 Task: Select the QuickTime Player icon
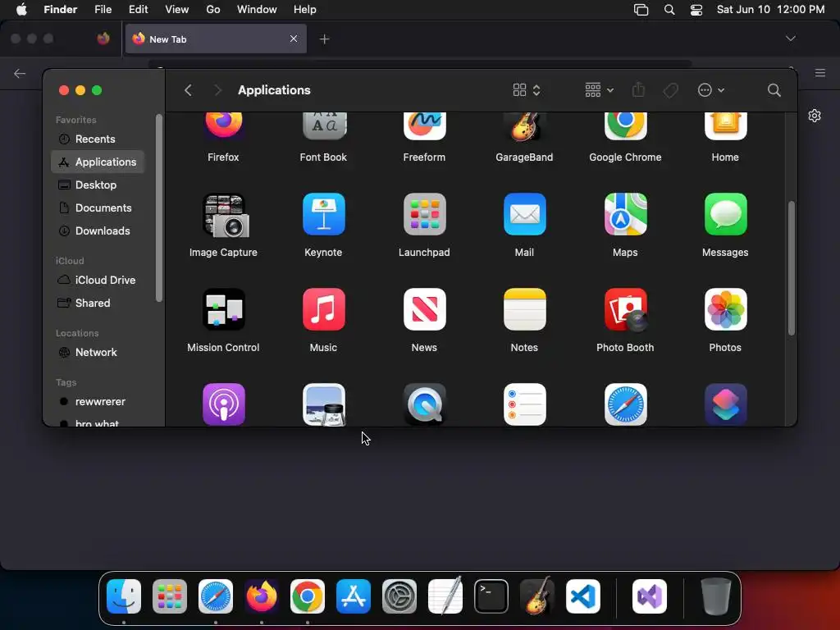click(424, 404)
